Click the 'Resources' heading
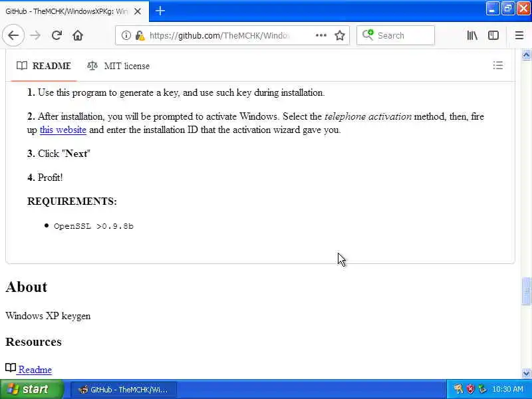The width and height of the screenshot is (532, 399). [x=34, y=342]
